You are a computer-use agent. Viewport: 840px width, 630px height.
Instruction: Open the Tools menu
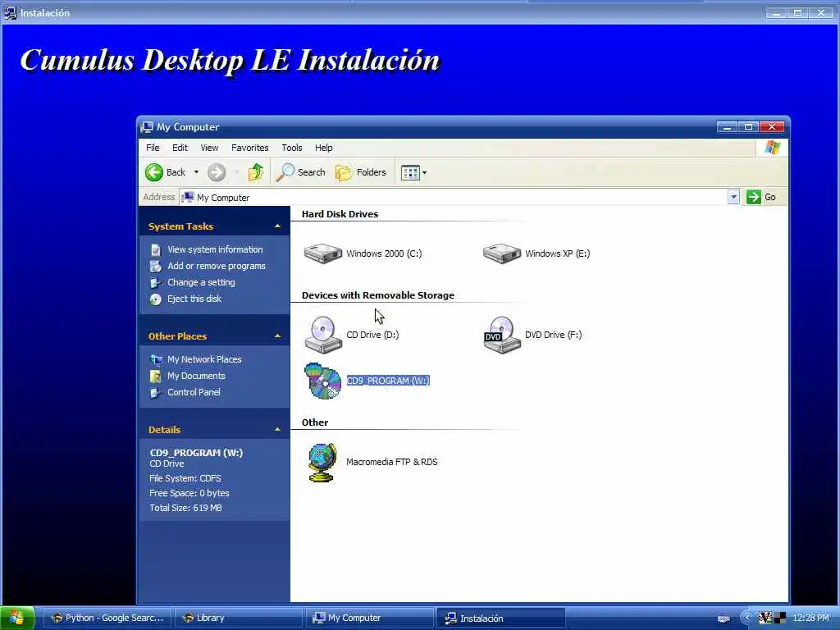tap(292, 148)
